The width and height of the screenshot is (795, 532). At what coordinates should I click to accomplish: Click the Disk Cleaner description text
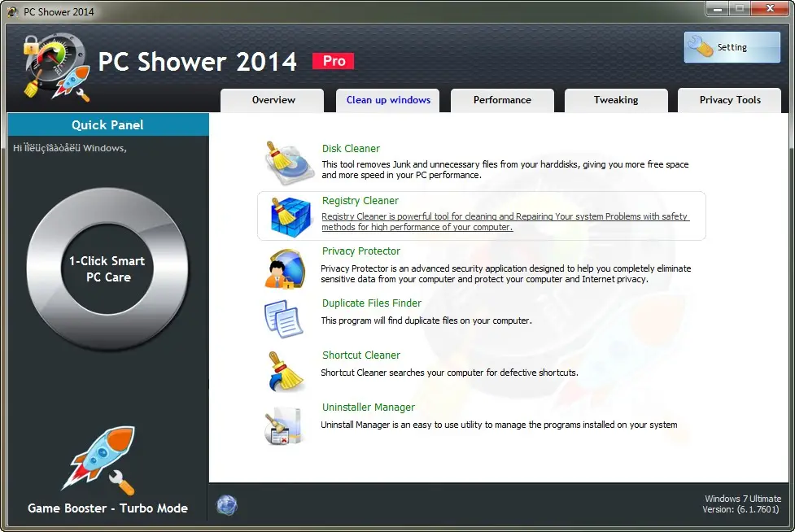(x=505, y=170)
